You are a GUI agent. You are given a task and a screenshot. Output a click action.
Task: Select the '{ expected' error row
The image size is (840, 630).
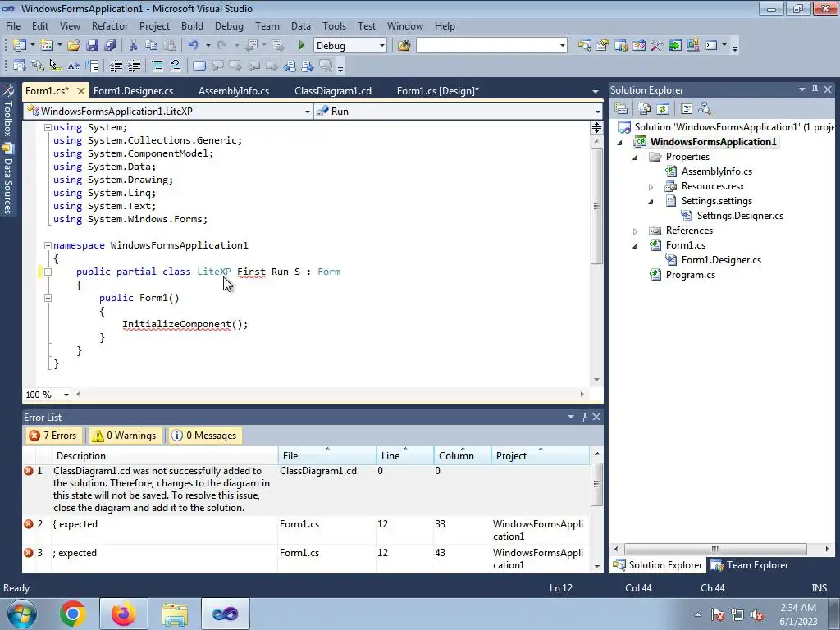click(x=307, y=530)
